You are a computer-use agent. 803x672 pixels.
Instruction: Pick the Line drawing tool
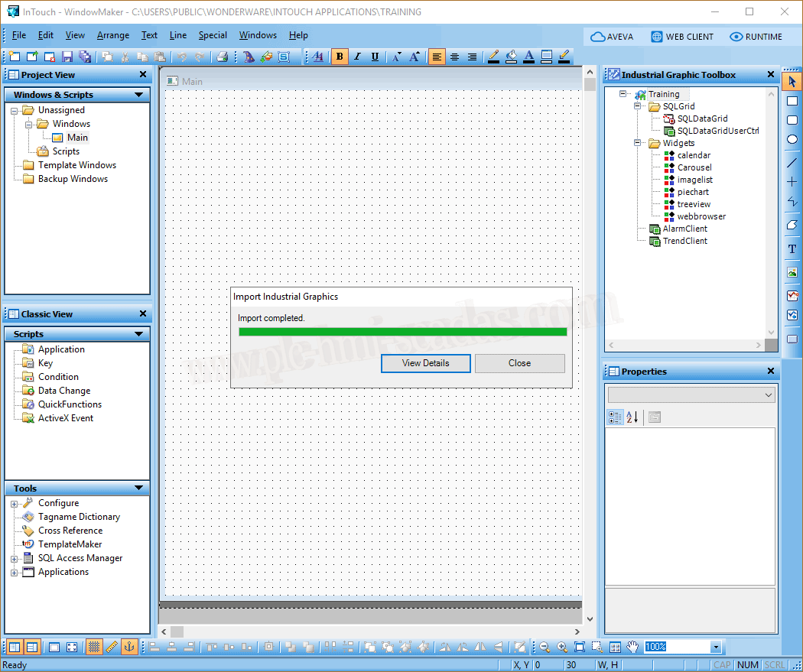pyautogui.click(x=792, y=162)
